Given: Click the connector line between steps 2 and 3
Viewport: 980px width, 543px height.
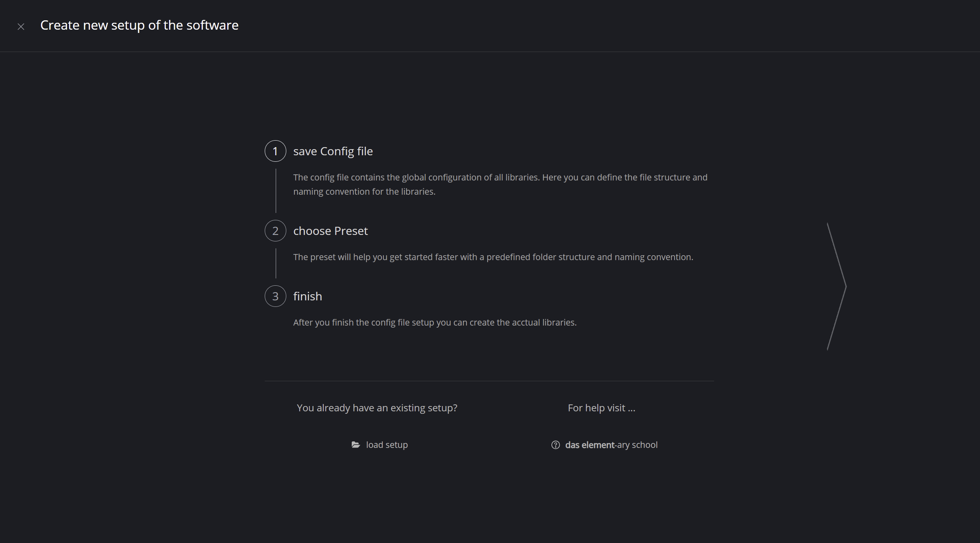Looking at the screenshot, I should tap(276, 263).
